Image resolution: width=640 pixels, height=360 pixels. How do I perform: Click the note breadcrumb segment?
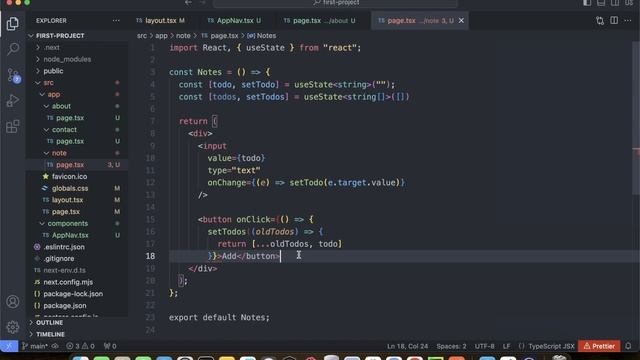(x=183, y=36)
